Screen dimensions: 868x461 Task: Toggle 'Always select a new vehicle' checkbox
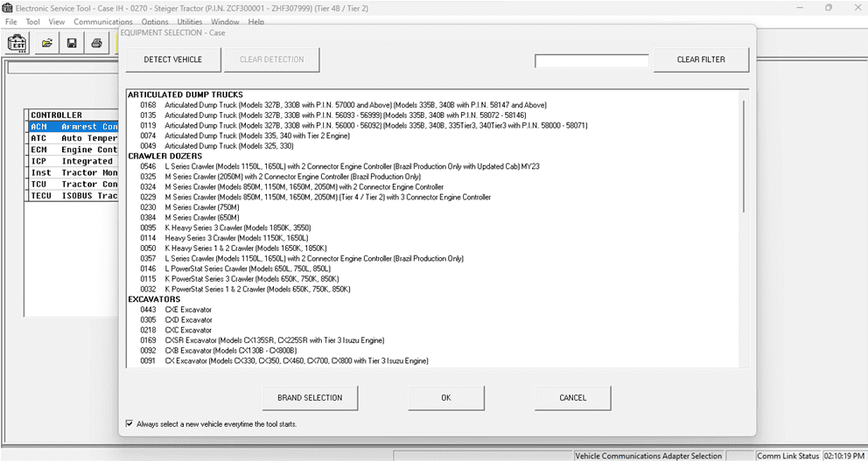pyautogui.click(x=129, y=424)
